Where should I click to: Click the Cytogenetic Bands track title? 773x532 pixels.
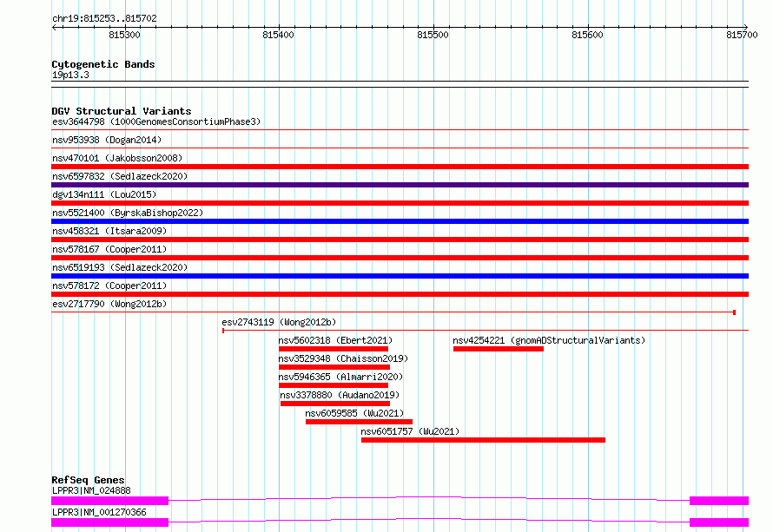(x=103, y=64)
